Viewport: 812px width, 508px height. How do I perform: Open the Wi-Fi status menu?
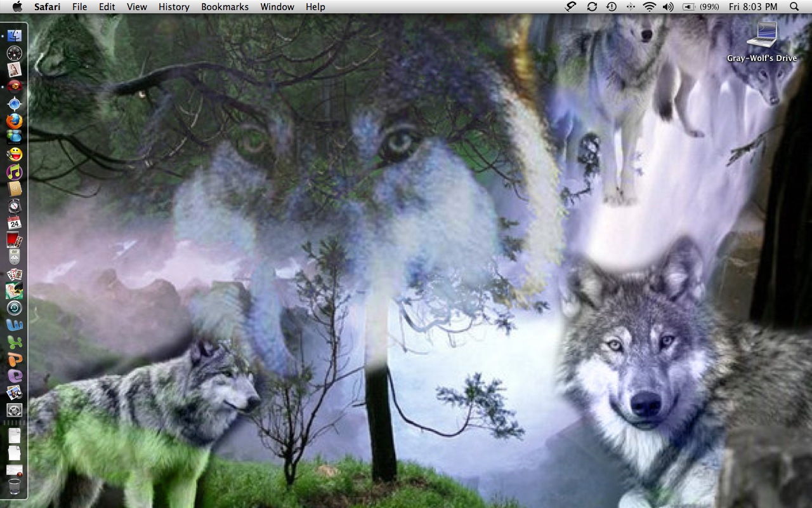[649, 6]
